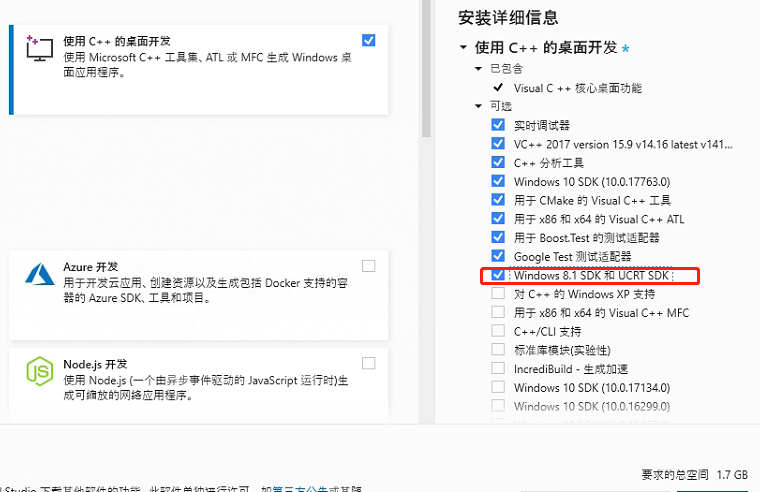
Task: Collapse the 可选 components list
Action: [x=479, y=106]
